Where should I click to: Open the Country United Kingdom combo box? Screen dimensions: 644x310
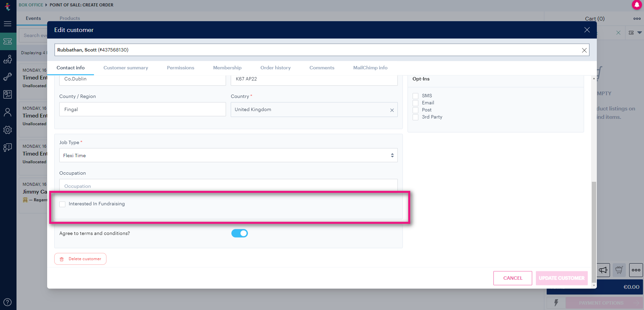(314, 110)
